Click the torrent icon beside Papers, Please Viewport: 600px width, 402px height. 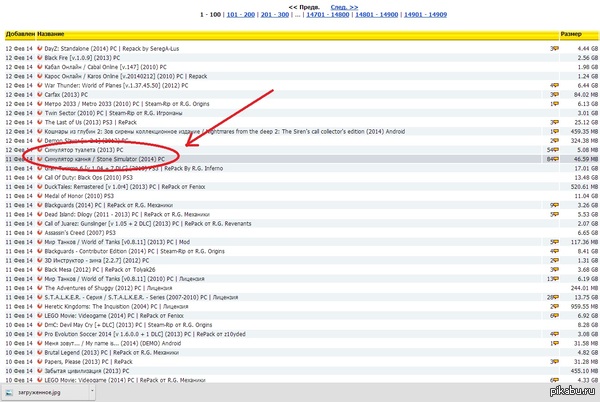39,361
